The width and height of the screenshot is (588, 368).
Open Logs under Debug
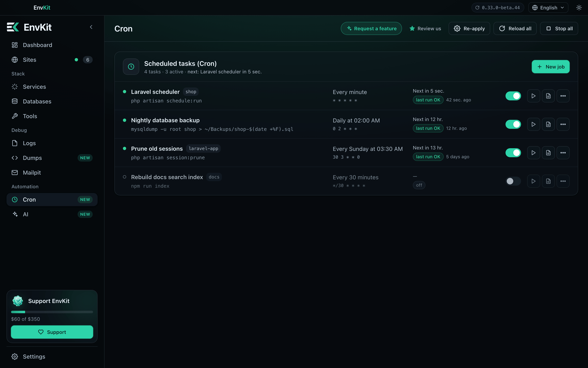tap(52, 143)
